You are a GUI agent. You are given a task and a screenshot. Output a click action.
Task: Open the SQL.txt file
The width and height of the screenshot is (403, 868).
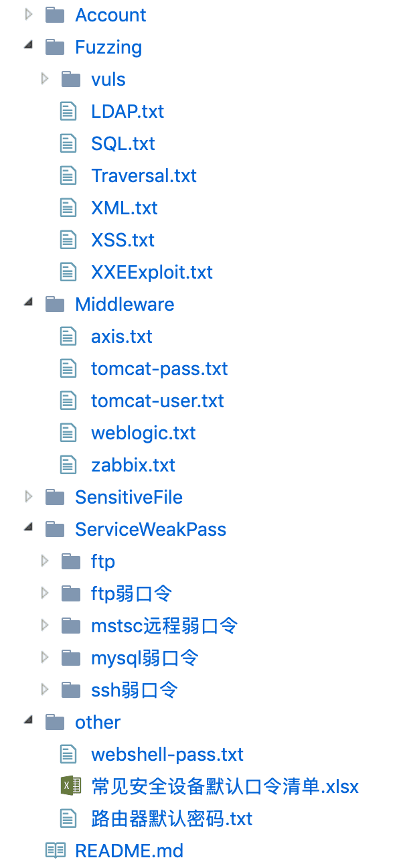tap(123, 143)
